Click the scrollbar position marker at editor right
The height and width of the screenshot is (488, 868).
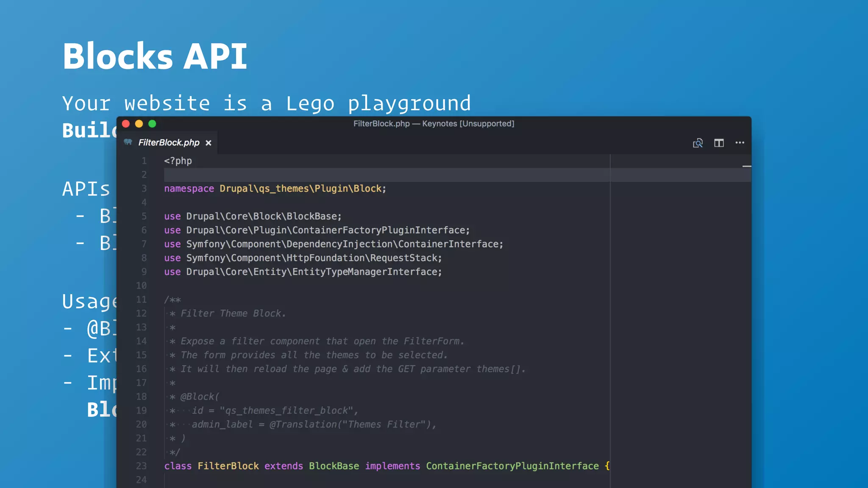(x=747, y=166)
